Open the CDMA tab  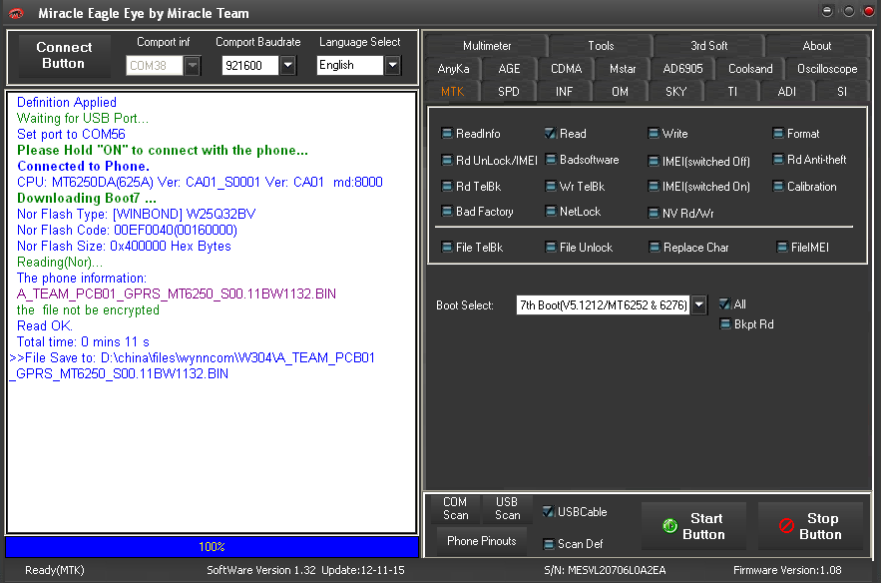tap(566, 69)
